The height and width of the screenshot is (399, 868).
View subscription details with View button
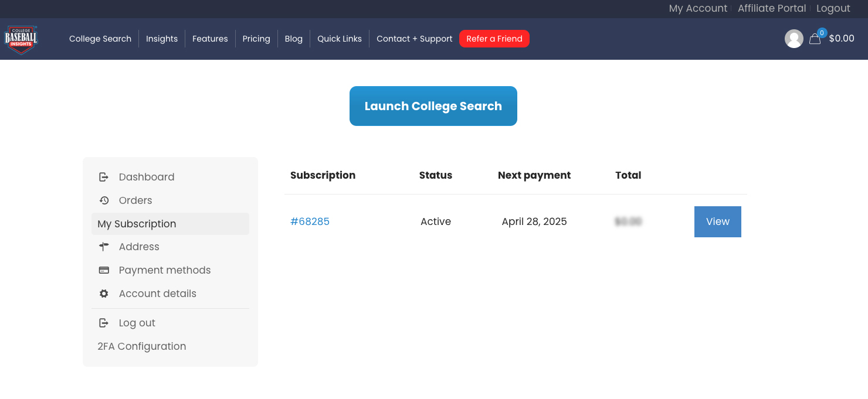pyautogui.click(x=717, y=221)
